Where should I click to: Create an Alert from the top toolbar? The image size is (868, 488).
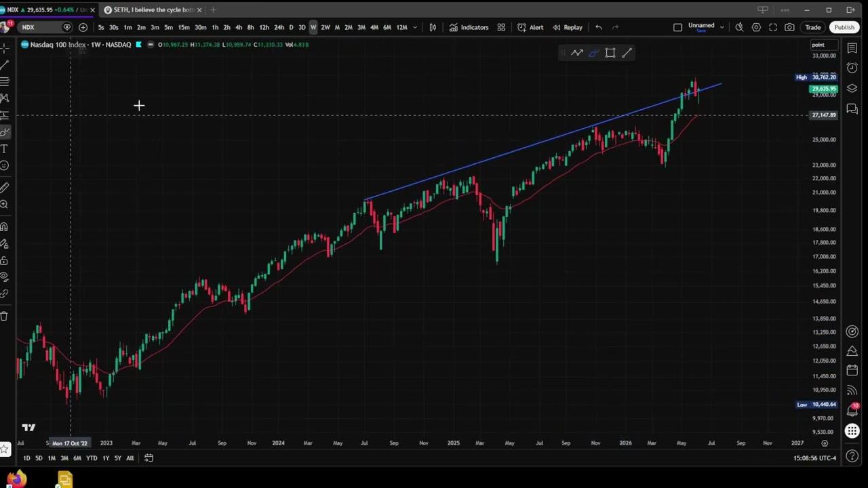(530, 27)
